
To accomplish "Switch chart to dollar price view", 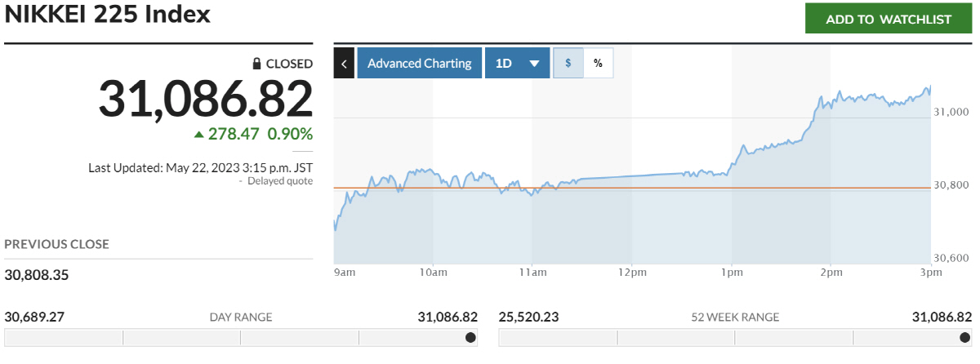I will coord(568,63).
